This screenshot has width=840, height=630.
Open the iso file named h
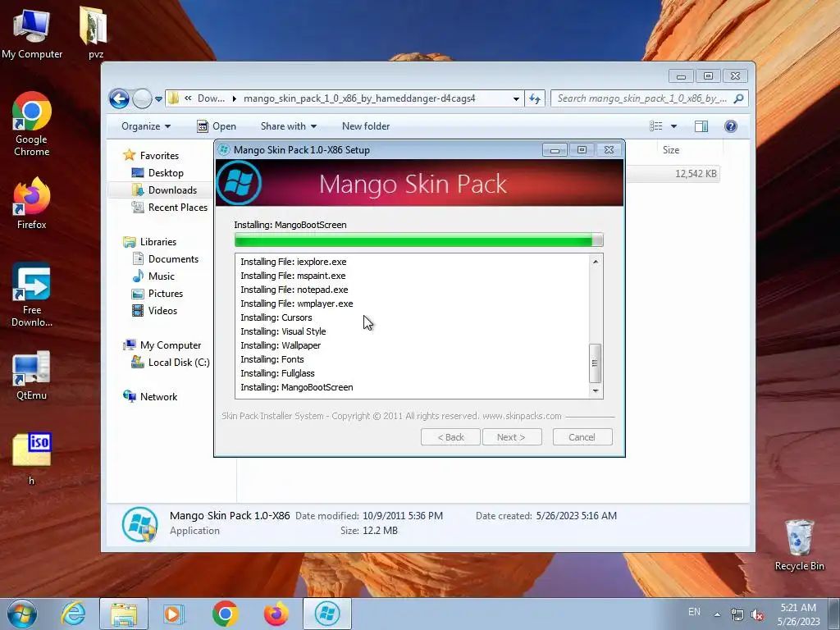point(32,459)
